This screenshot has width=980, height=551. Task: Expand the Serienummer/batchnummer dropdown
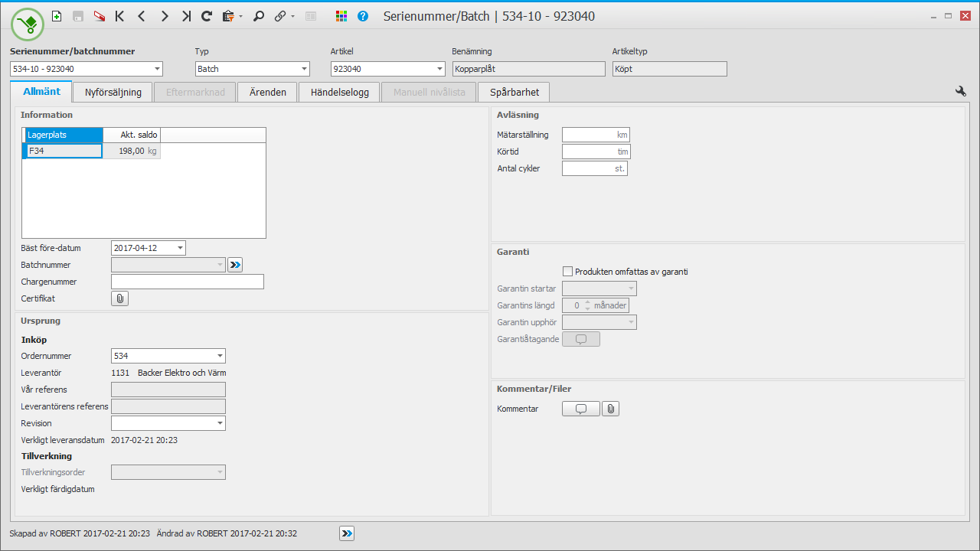pyautogui.click(x=157, y=69)
